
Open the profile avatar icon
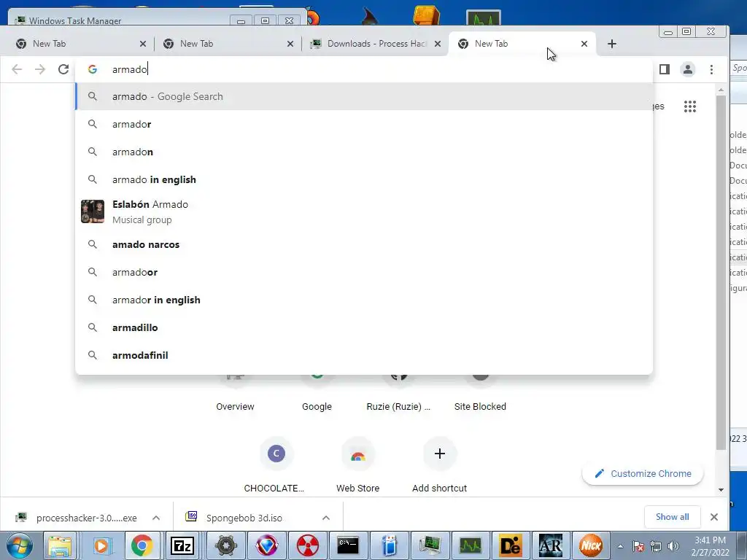[x=688, y=69]
